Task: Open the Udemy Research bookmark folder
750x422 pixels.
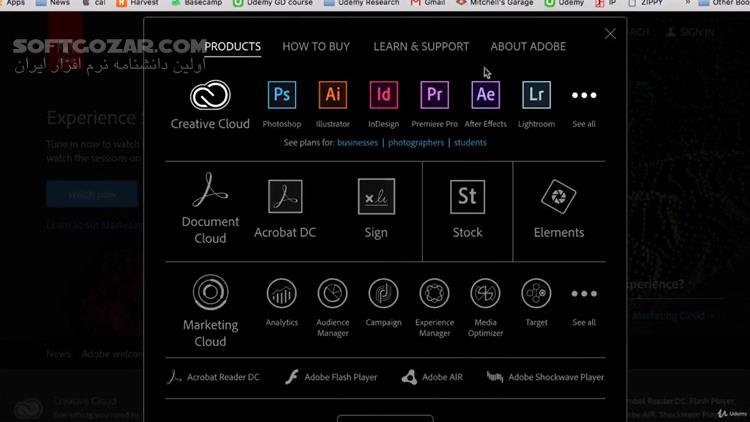Action: point(362,3)
